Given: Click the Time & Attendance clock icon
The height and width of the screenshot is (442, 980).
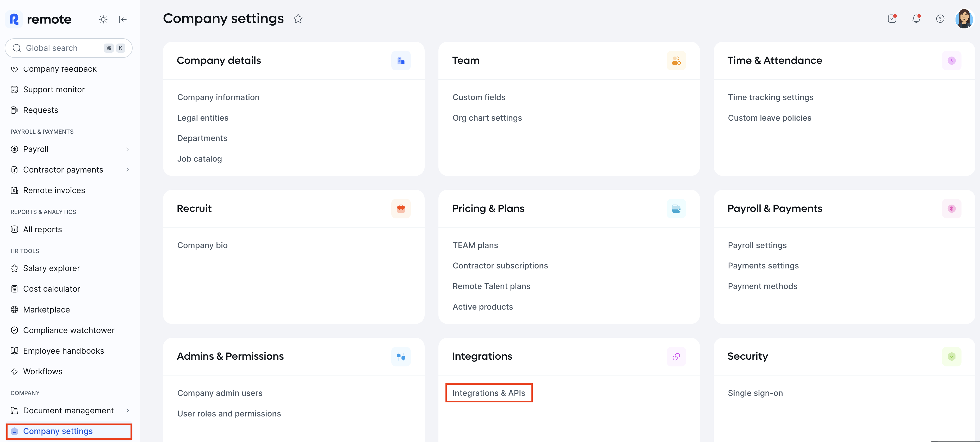Looking at the screenshot, I should click(951, 60).
